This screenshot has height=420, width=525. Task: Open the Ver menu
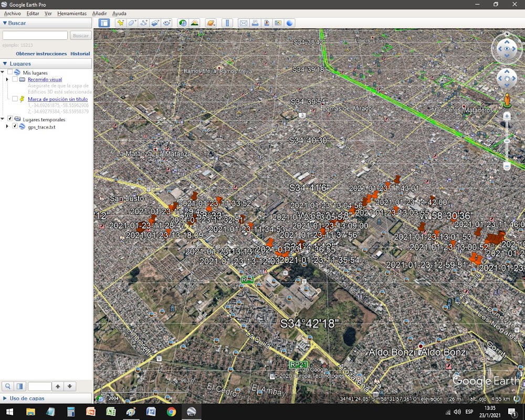point(48,14)
